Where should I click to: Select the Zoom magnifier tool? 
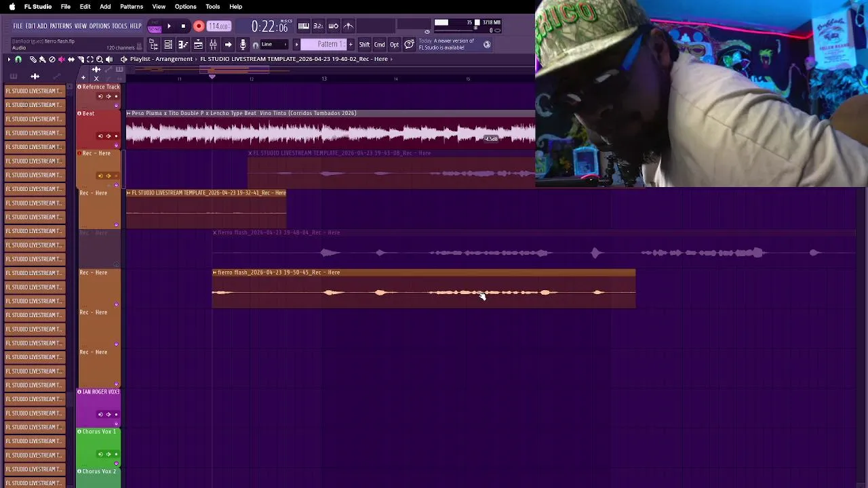pyautogui.click(x=99, y=60)
